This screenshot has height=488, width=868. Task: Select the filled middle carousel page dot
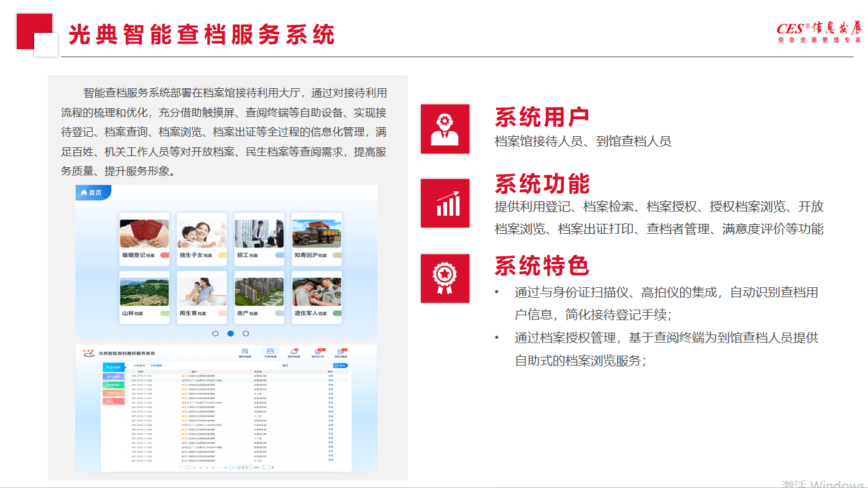click(231, 334)
